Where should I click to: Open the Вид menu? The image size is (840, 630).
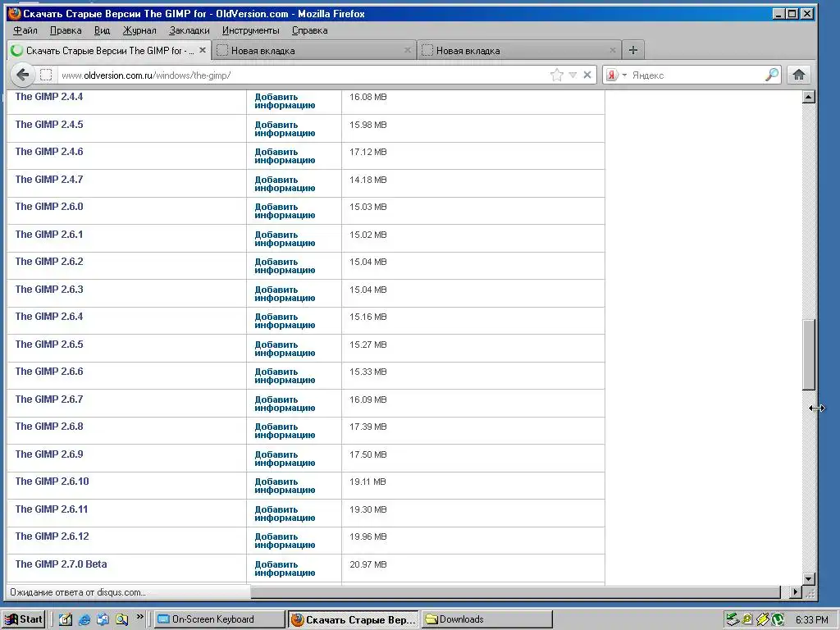(102, 30)
